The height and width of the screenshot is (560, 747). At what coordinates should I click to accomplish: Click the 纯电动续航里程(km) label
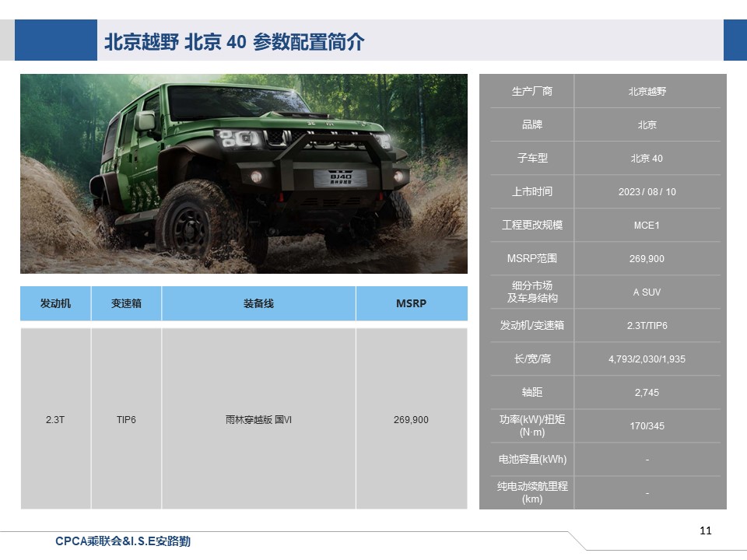point(532,493)
